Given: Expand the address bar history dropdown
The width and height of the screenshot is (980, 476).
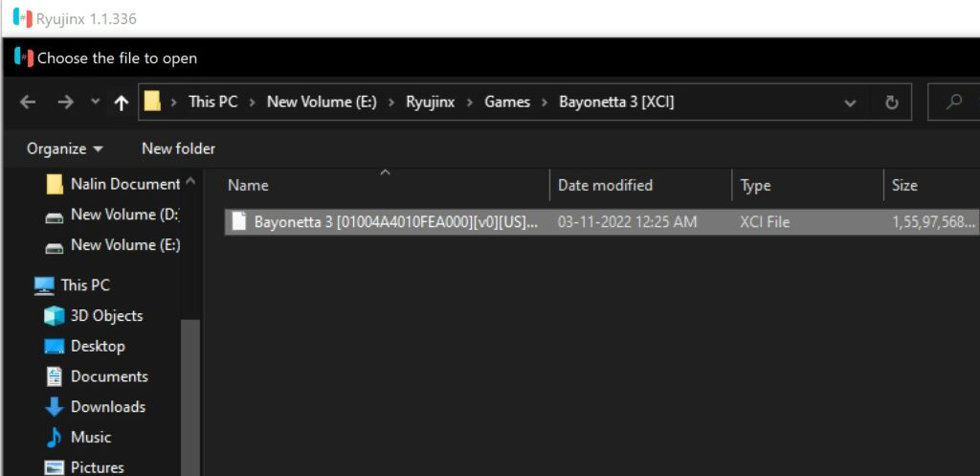Looking at the screenshot, I should coord(850,102).
